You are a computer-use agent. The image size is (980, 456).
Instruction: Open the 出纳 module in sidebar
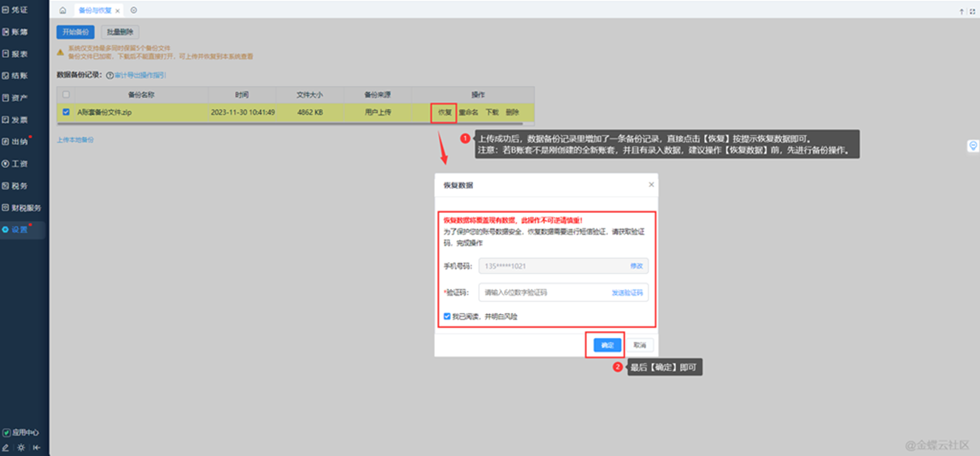15,141
